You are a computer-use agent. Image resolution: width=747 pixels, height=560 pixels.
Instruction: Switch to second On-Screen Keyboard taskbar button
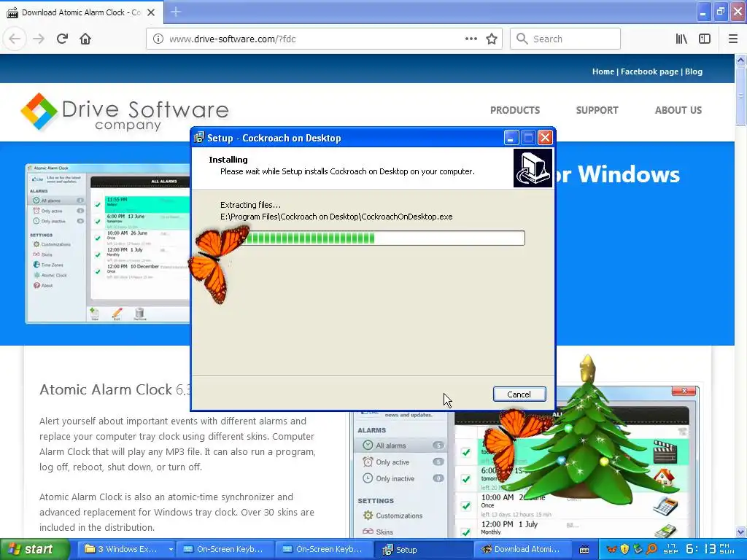pos(325,550)
